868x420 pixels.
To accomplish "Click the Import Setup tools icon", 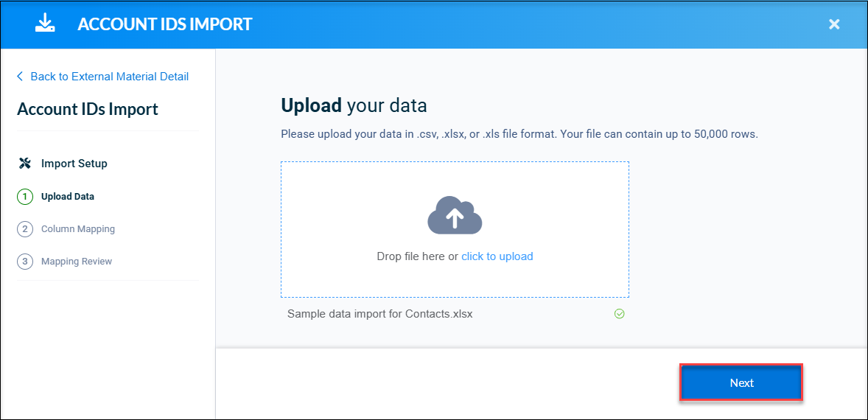I will tap(25, 164).
